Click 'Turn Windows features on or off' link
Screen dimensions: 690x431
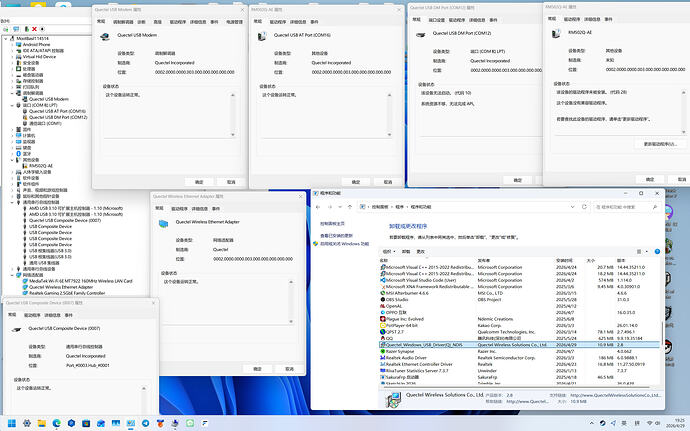point(345,243)
